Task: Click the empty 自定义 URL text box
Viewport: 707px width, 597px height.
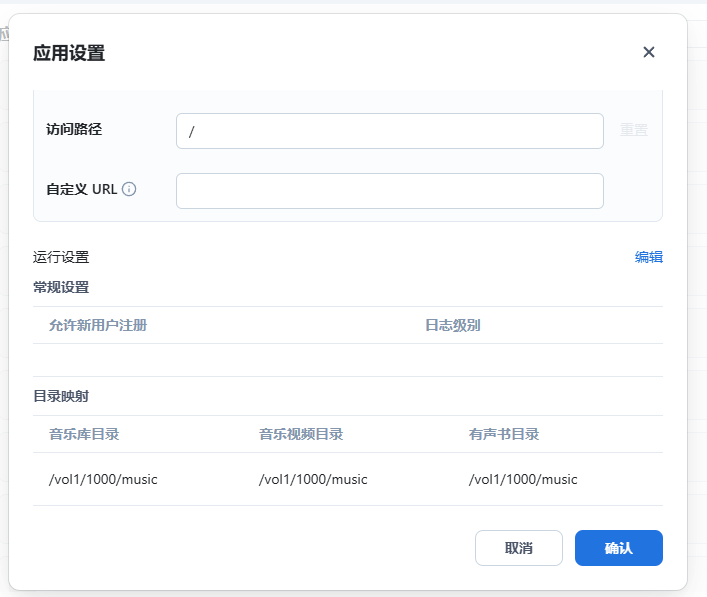Action: point(389,191)
